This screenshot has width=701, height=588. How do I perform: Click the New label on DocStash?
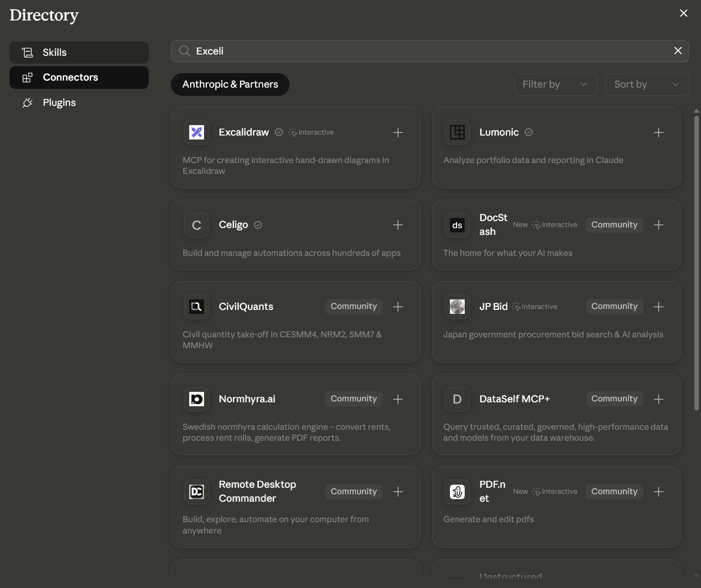tap(521, 225)
